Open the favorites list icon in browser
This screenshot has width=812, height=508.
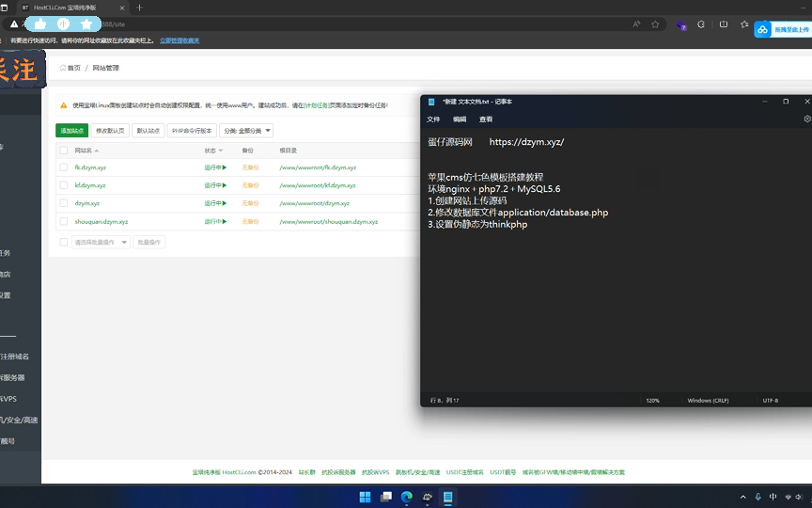(744, 24)
